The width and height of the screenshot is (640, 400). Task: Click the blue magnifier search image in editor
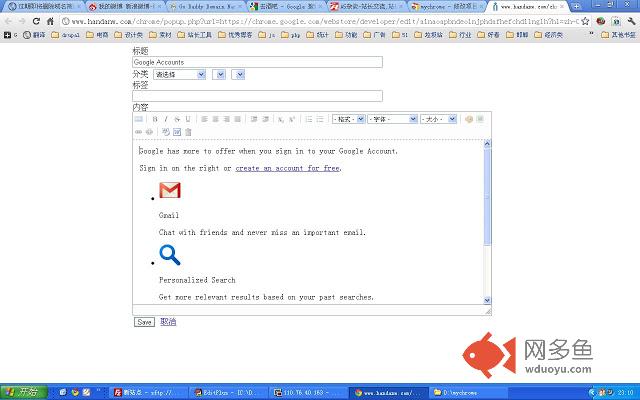click(170, 255)
